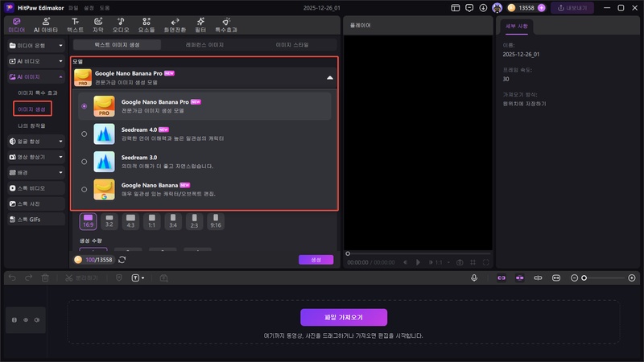Click the 내보내기 export button

(x=572, y=8)
